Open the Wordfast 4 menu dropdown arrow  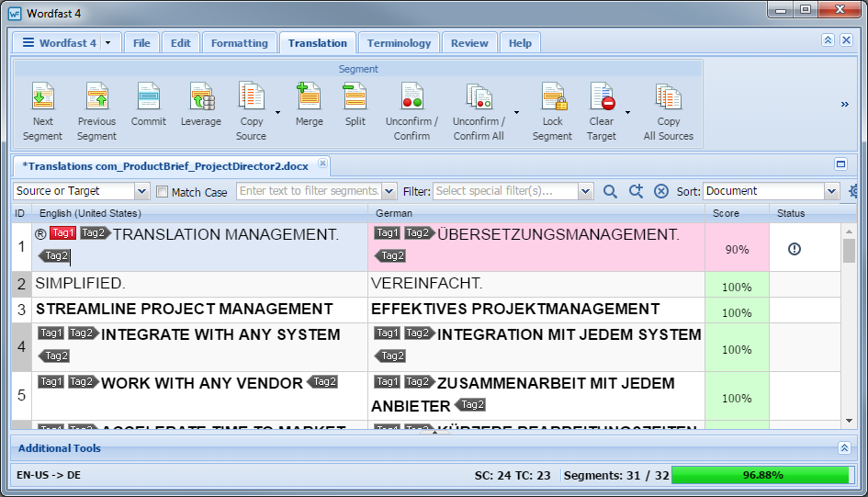108,42
